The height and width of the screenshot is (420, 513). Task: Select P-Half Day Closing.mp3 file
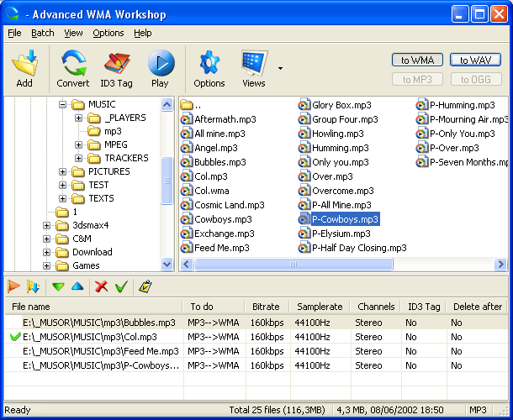(x=359, y=248)
